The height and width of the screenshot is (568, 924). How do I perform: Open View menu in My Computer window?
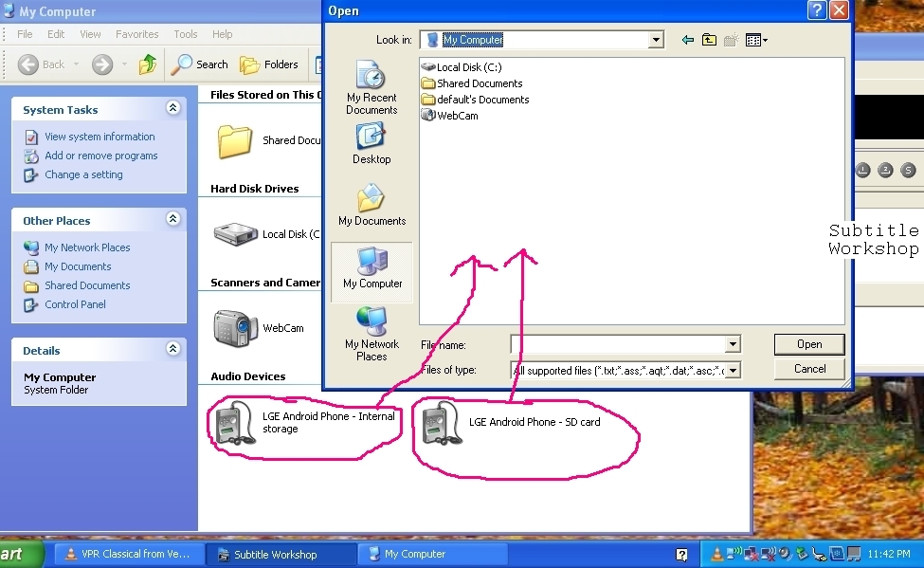(90, 34)
